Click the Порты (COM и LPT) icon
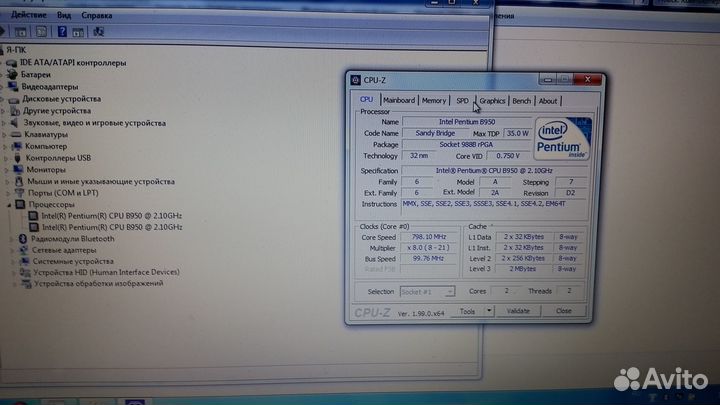This screenshot has height=405, width=720. pyautogui.click(x=20, y=193)
